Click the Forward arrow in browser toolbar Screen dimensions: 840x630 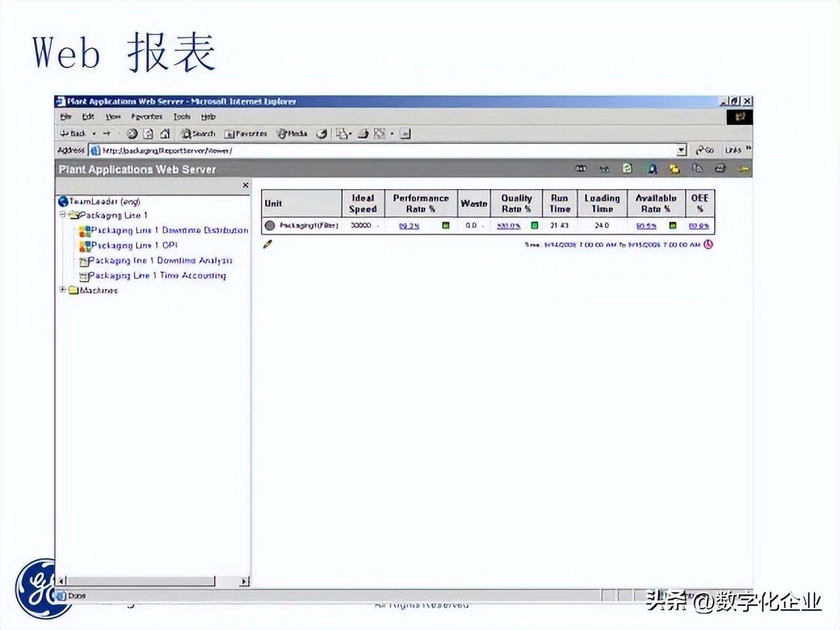click(107, 133)
